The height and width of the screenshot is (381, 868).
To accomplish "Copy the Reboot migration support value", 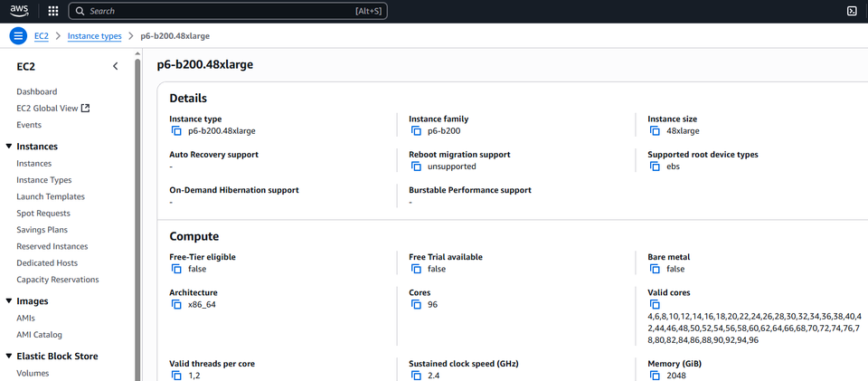I will (416, 167).
